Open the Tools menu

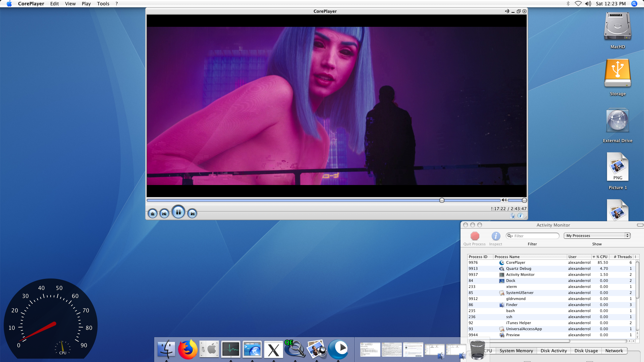[x=103, y=4]
